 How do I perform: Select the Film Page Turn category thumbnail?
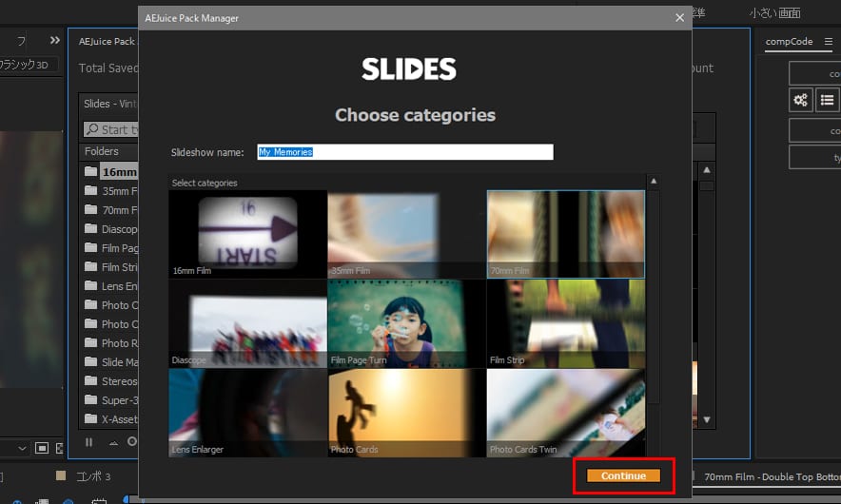click(407, 323)
